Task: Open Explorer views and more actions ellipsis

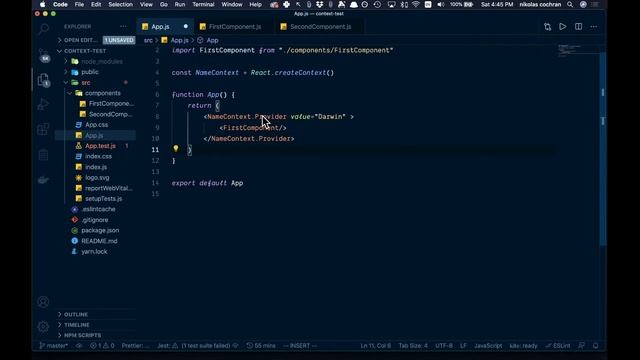Action: pyautogui.click(x=123, y=27)
